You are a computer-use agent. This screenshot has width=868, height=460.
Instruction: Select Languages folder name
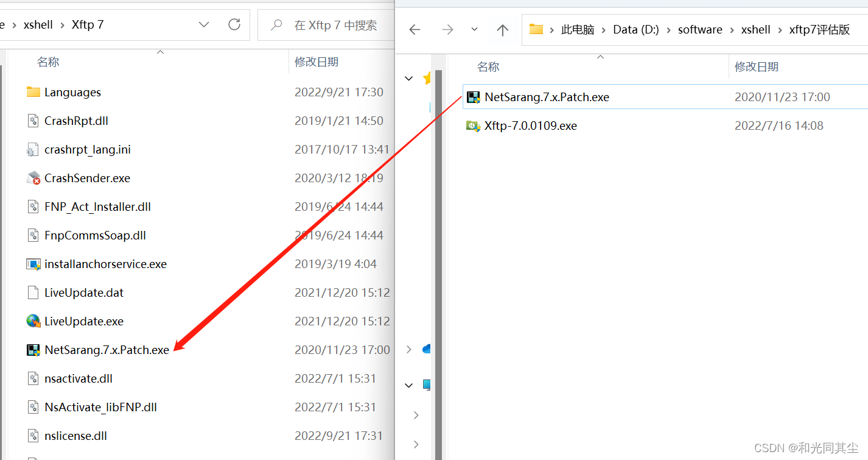pyautogui.click(x=72, y=92)
